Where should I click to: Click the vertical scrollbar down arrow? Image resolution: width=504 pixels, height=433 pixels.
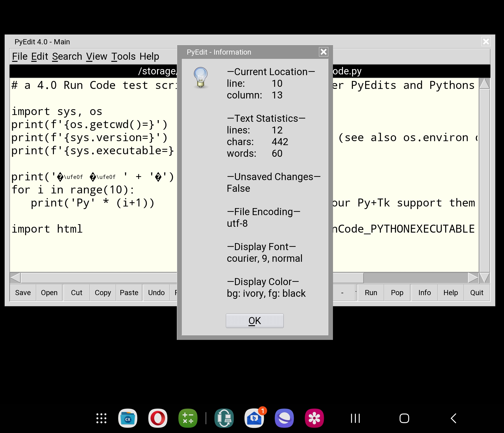pos(485,278)
